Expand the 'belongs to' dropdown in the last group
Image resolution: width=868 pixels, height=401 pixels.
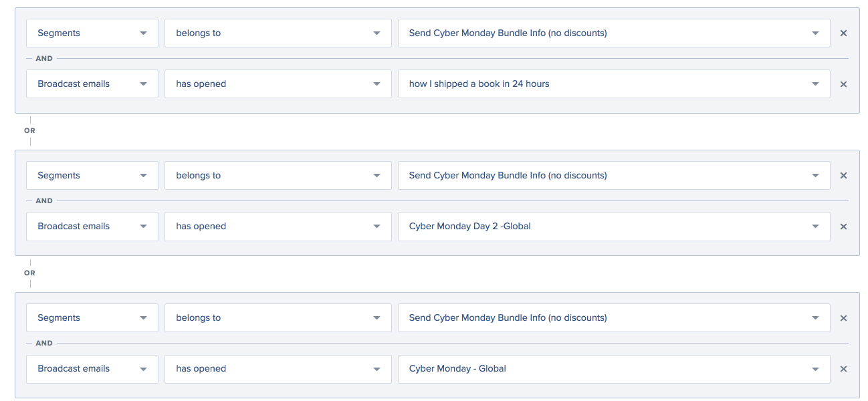coord(278,317)
